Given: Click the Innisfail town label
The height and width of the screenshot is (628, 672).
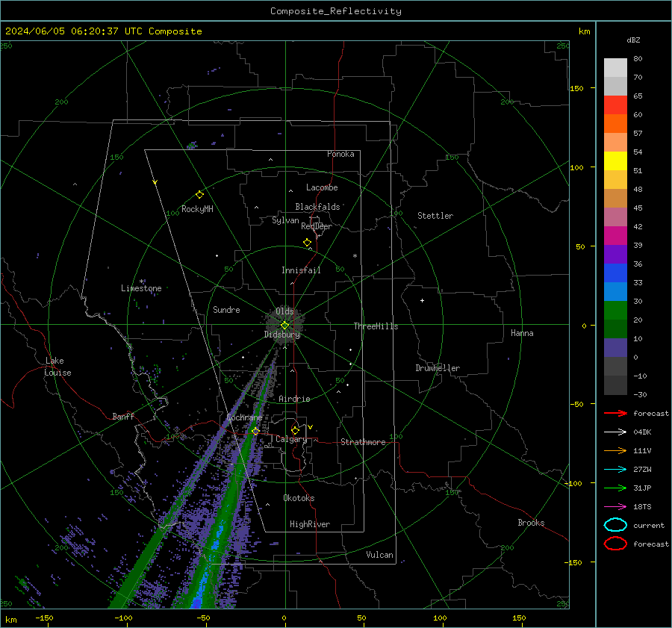Looking at the screenshot, I should 301,270.
